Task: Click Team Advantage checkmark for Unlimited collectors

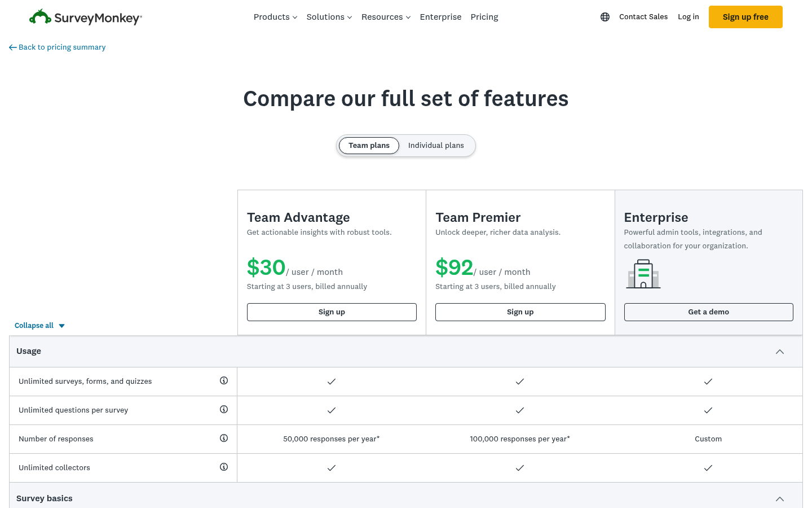Action: click(x=332, y=467)
